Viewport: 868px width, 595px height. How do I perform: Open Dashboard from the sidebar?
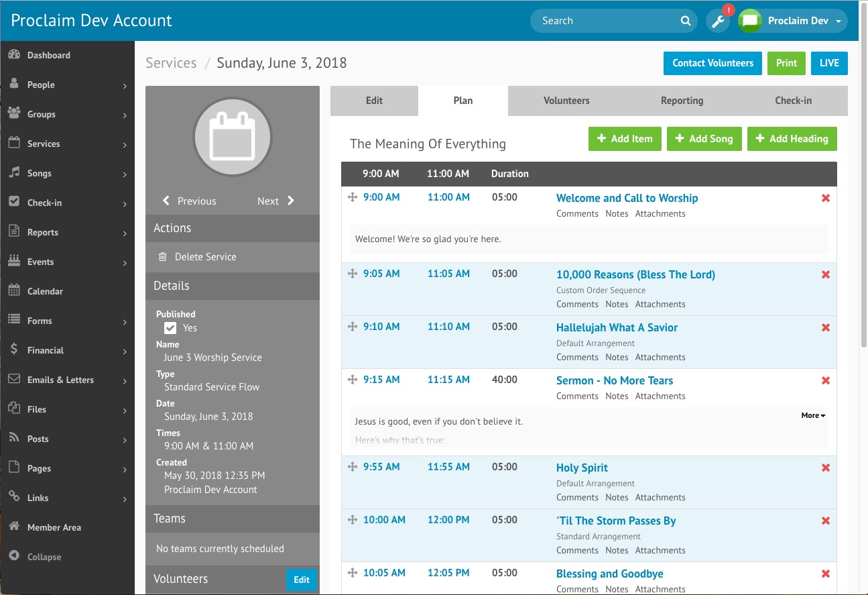click(48, 55)
